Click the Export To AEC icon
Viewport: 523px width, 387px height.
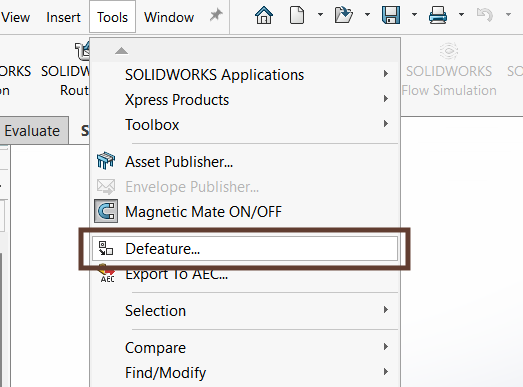click(x=107, y=274)
